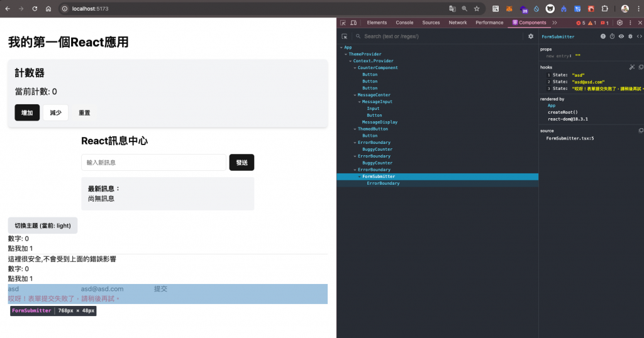The width and height of the screenshot is (644, 338).
Task: Open React Components view settings gear
Action: point(531,36)
